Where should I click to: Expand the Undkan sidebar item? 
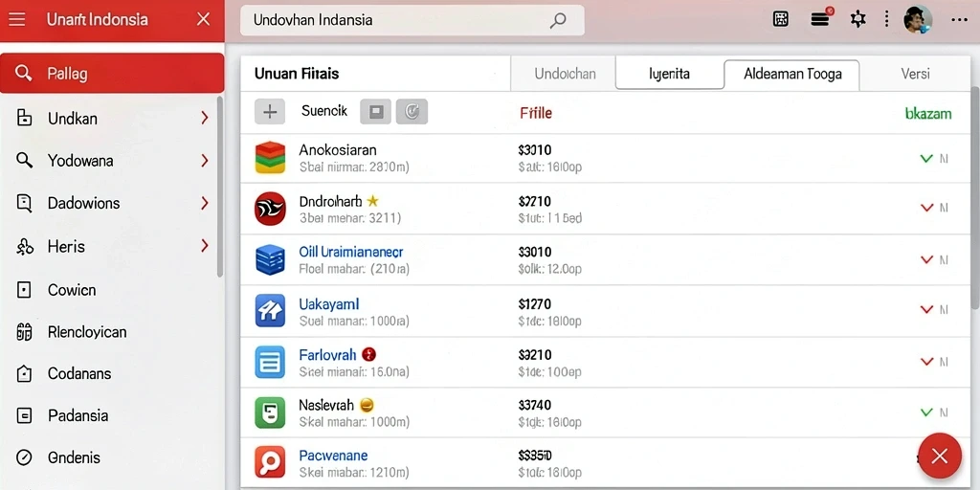point(113,118)
